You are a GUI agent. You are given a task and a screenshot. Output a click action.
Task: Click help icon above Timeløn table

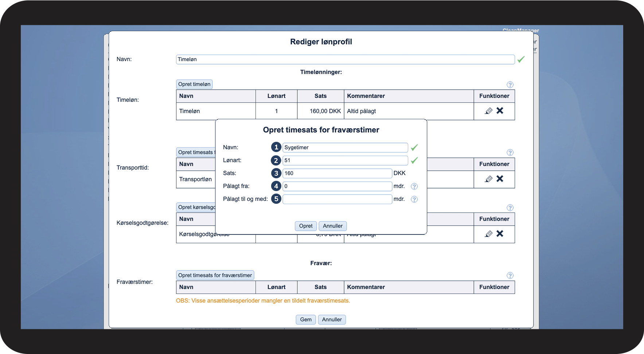[x=510, y=85]
